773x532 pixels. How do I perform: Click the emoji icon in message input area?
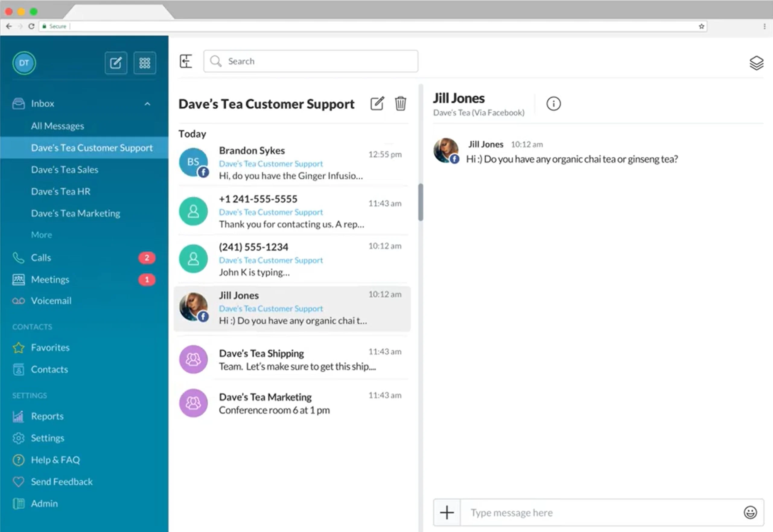click(x=751, y=511)
